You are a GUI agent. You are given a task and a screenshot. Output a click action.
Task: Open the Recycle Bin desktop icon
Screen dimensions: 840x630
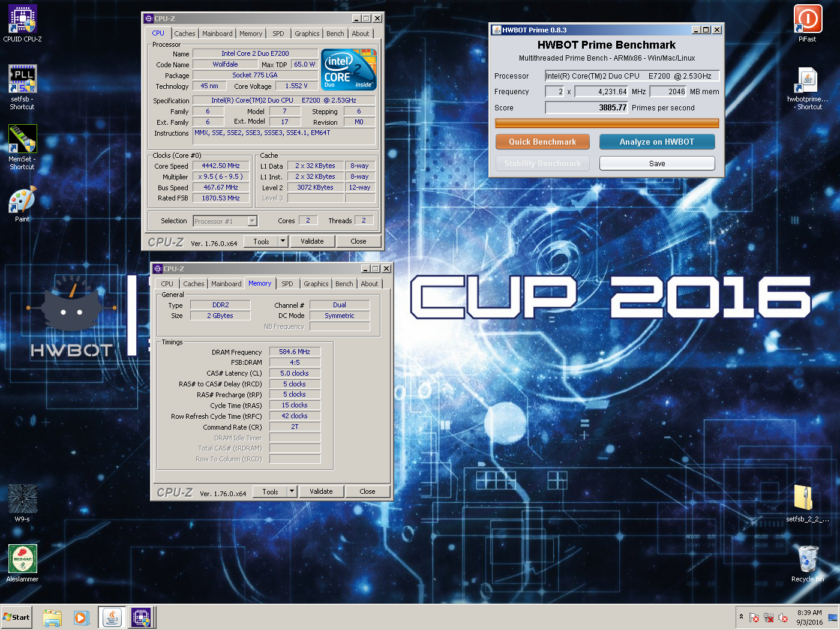click(x=808, y=563)
